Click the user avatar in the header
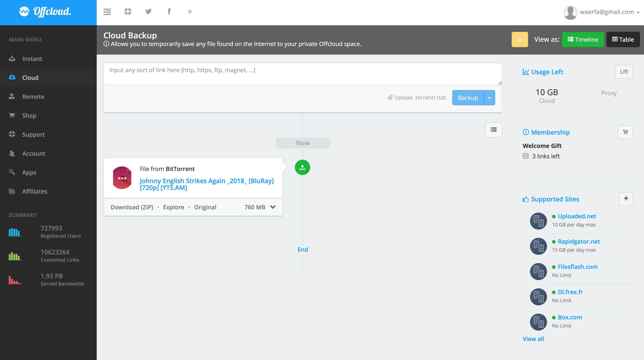This screenshot has height=360, width=644. click(570, 12)
